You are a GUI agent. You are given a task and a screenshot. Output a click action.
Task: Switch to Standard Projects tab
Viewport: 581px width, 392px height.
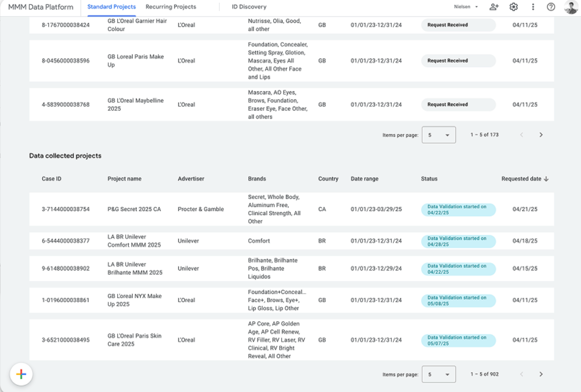point(112,7)
